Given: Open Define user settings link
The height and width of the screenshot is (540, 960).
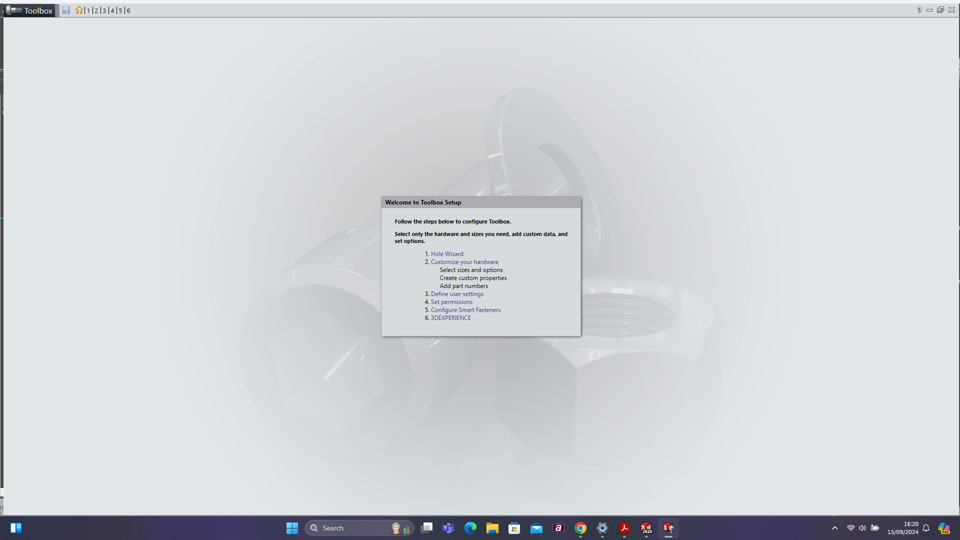Looking at the screenshot, I should (457, 294).
